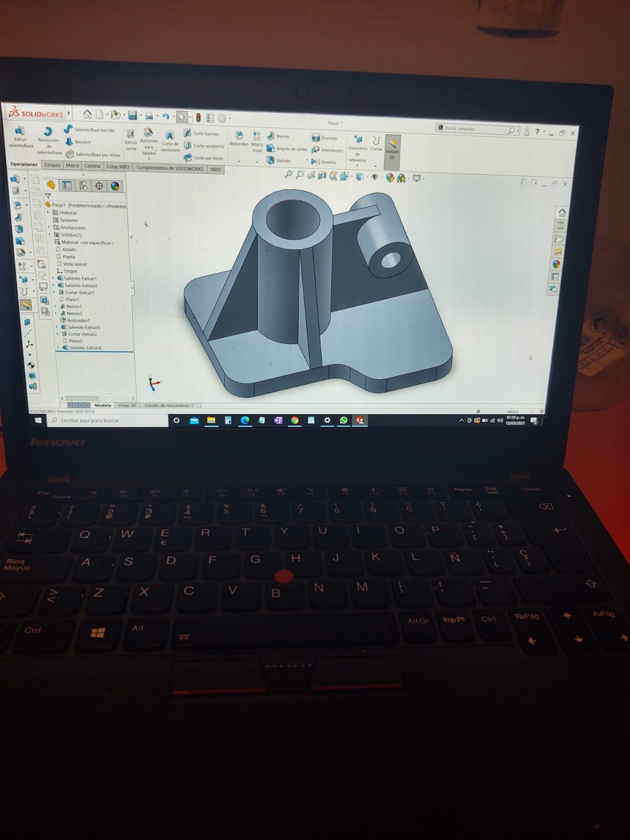Screen dimensions: 630x840
Task: Click Windows search box Escribe aquí para buscar
Action: click(108, 420)
